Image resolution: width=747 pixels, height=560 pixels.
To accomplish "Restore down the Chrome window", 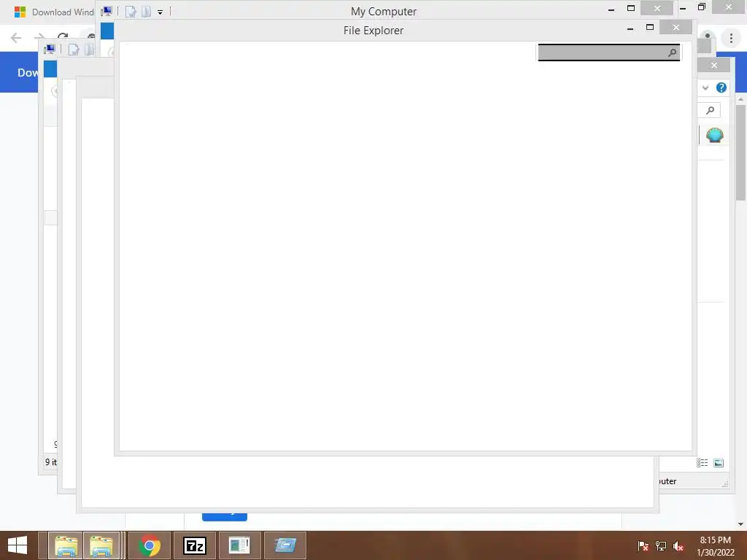I will coord(701,7).
